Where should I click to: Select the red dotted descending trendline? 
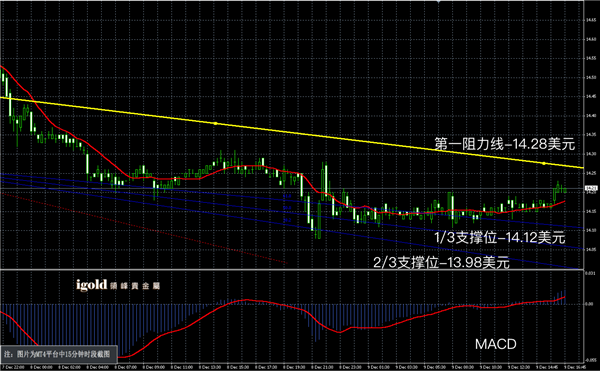[144, 229]
